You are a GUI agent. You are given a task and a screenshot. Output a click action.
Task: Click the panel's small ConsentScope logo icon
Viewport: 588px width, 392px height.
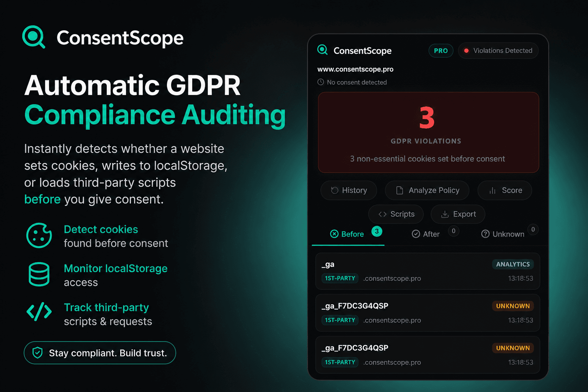(x=322, y=50)
